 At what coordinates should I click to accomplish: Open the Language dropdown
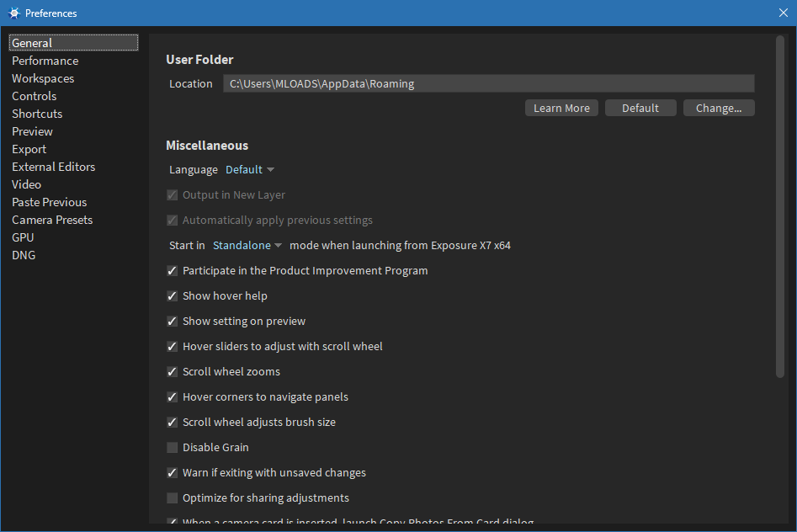pos(250,170)
